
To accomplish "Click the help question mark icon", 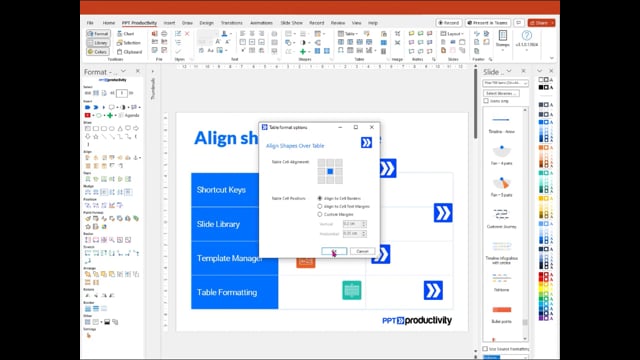I will (x=527, y=36).
